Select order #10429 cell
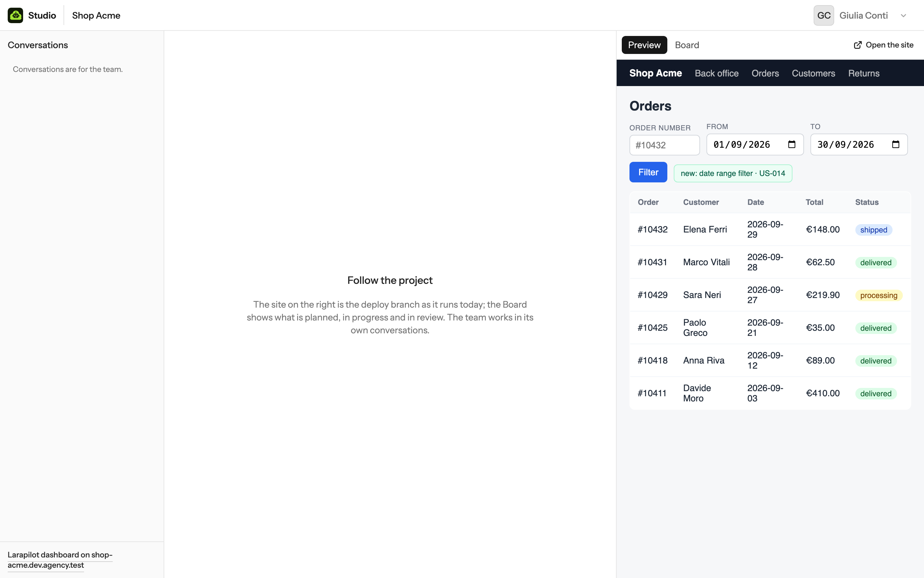 (x=653, y=295)
